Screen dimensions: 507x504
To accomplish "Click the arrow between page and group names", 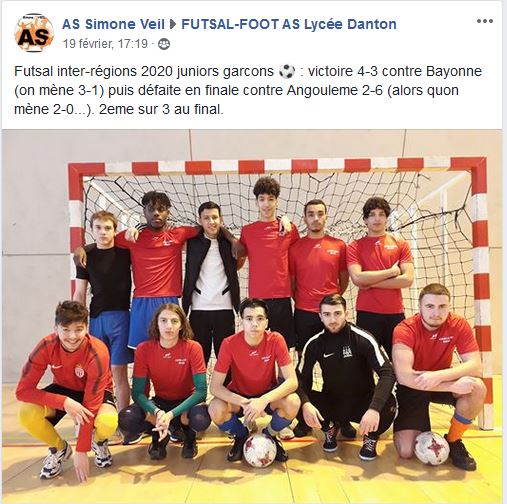I will coord(173,24).
